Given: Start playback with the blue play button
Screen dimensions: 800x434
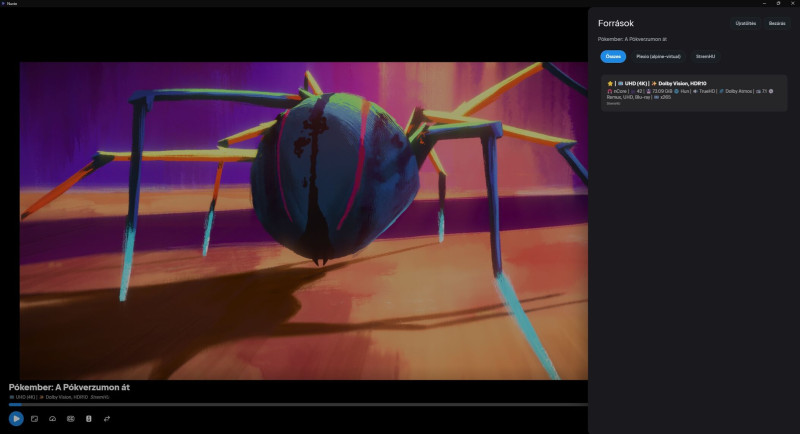Looking at the screenshot, I should pos(16,419).
